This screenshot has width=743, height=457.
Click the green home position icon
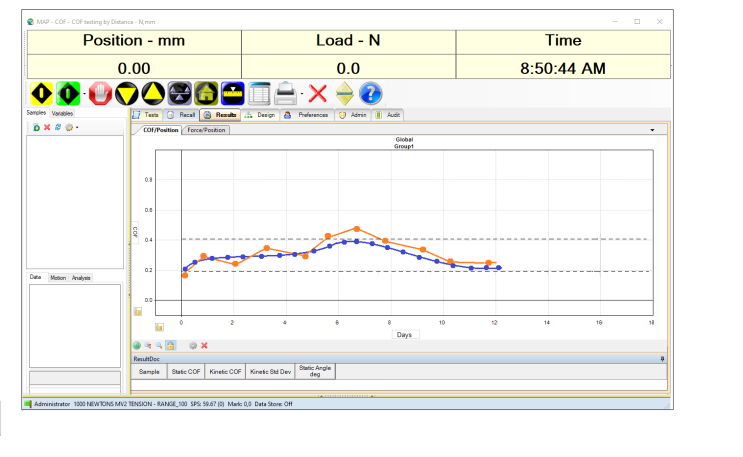(206, 93)
